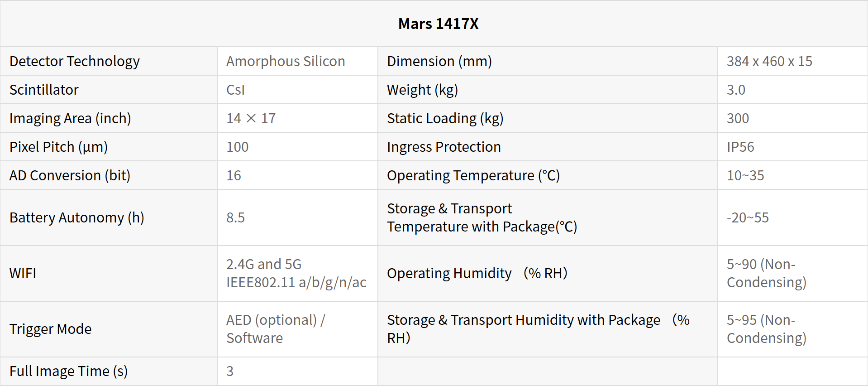Screen dimensions: 868x386
Task: Click the Ingress Protection label
Action: pyautogui.click(x=444, y=147)
